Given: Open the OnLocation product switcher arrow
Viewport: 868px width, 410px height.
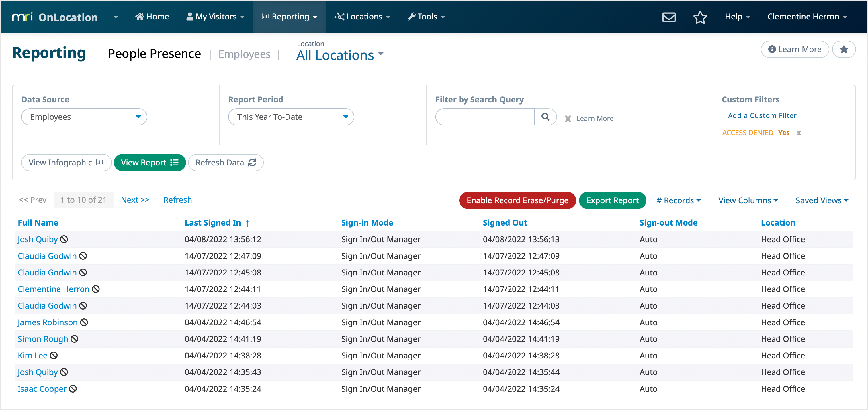Looking at the screenshot, I should pyautogui.click(x=116, y=17).
